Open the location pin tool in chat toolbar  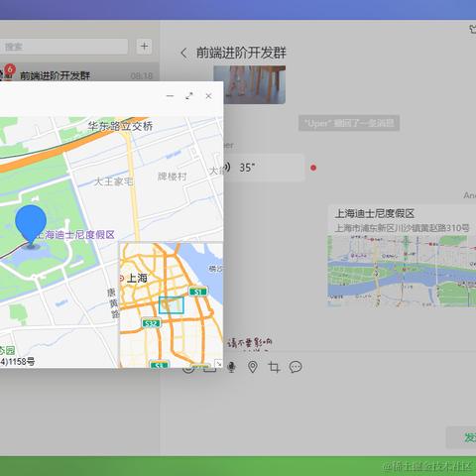(x=253, y=367)
